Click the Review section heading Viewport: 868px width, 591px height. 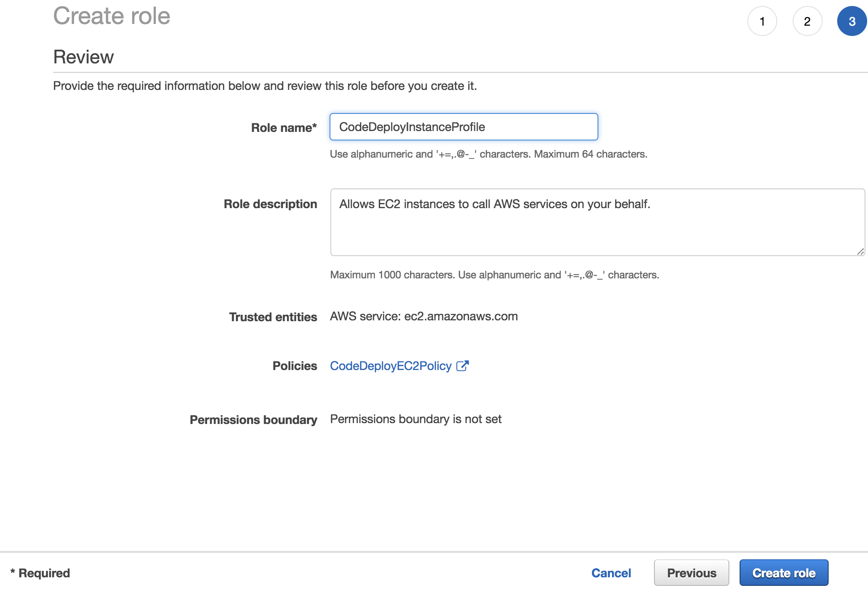point(83,57)
